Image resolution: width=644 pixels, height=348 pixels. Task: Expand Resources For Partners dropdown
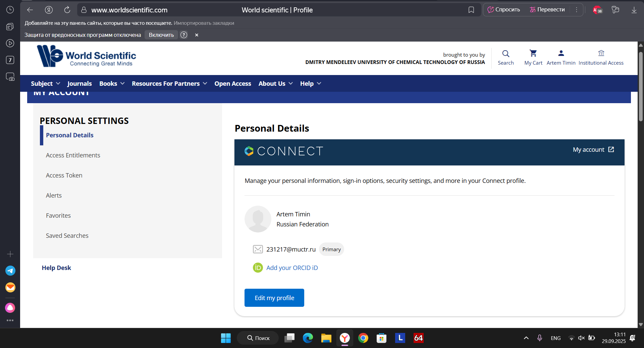pyautogui.click(x=169, y=83)
